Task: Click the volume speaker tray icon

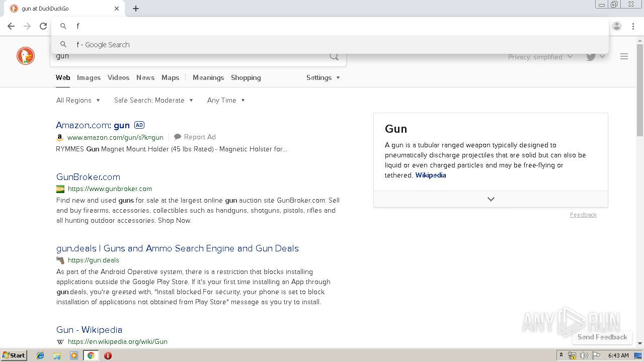Action: (584, 355)
